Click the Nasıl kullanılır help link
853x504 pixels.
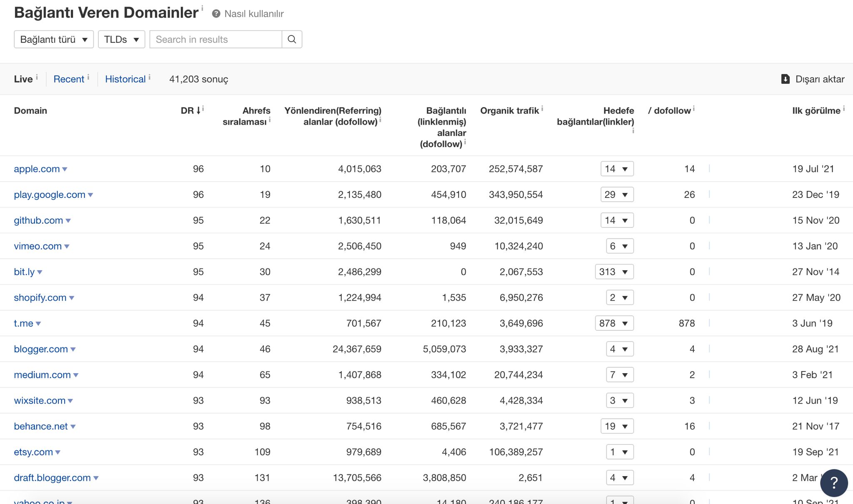[254, 14]
